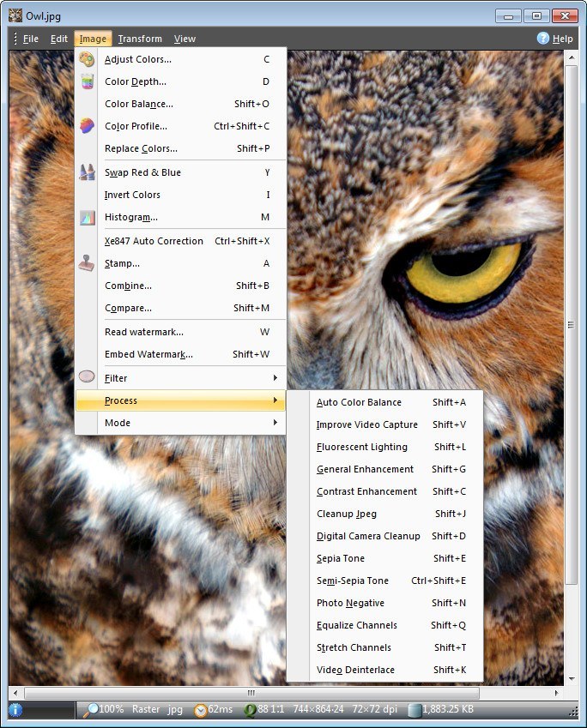This screenshot has width=587, height=728.
Task: Click the zoom magnifier icon in status bar
Action: (90, 710)
